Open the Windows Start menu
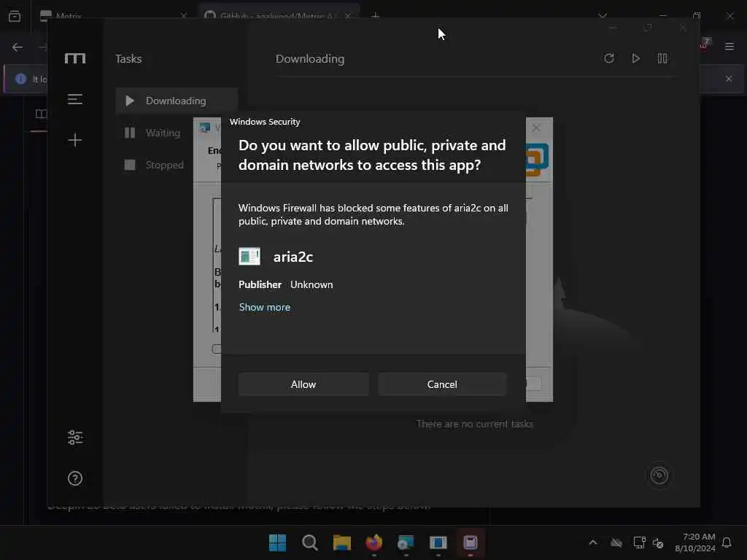The image size is (747, 560). click(277, 542)
